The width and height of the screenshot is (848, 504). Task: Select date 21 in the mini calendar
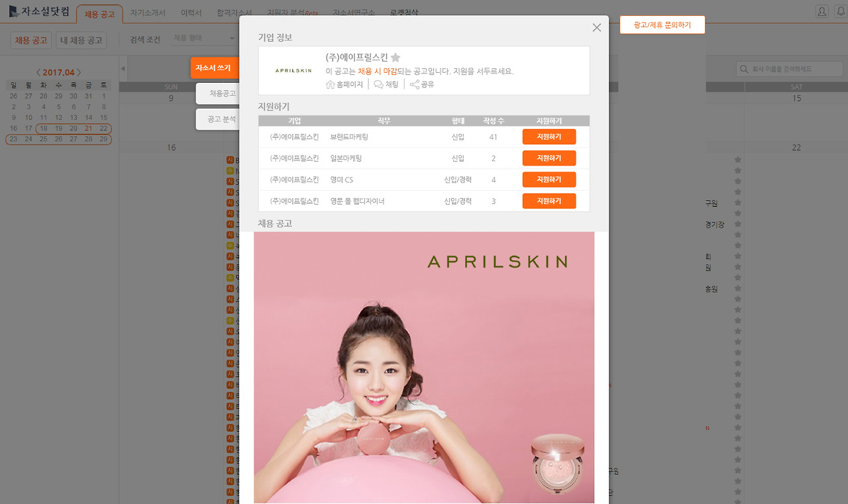pos(88,128)
